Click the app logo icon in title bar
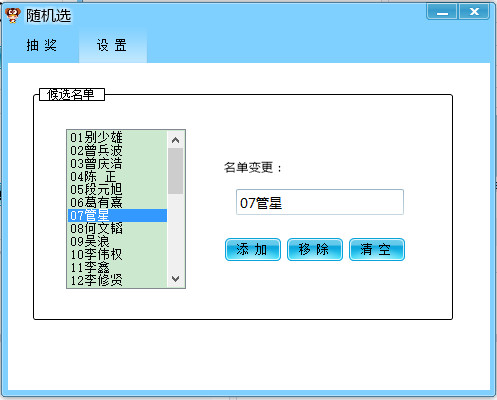497x400 pixels. click(x=13, y=15)
